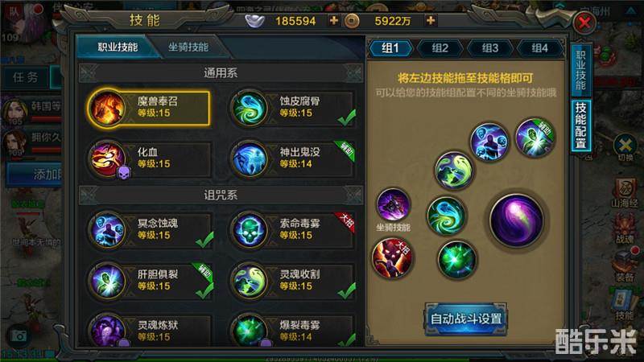Open skill group 组3
644x362 pixels.
click(x=490, y=48)
